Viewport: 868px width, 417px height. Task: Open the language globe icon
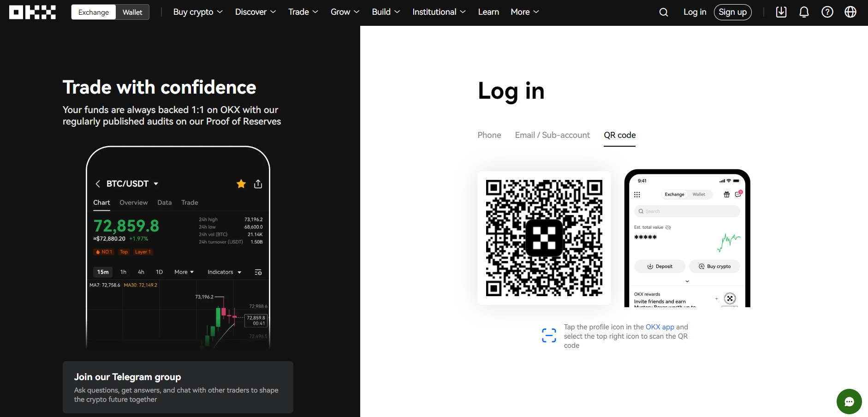[x=850, y=12]
